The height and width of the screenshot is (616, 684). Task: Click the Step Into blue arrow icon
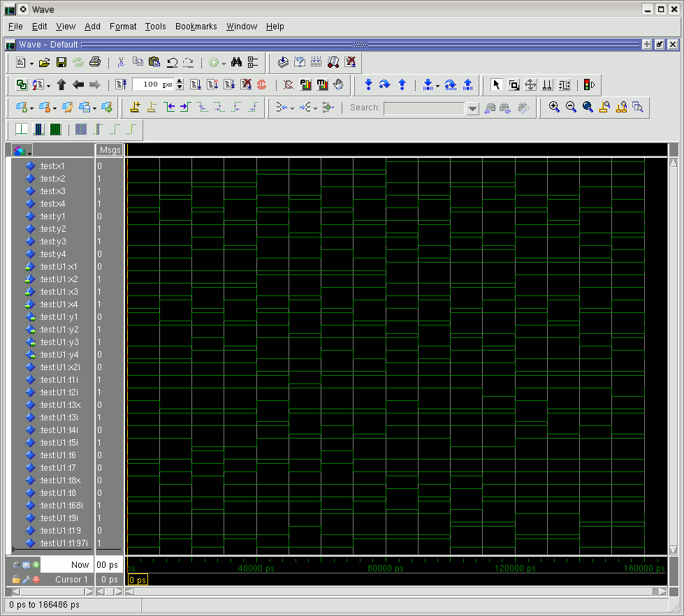(368, 85)
